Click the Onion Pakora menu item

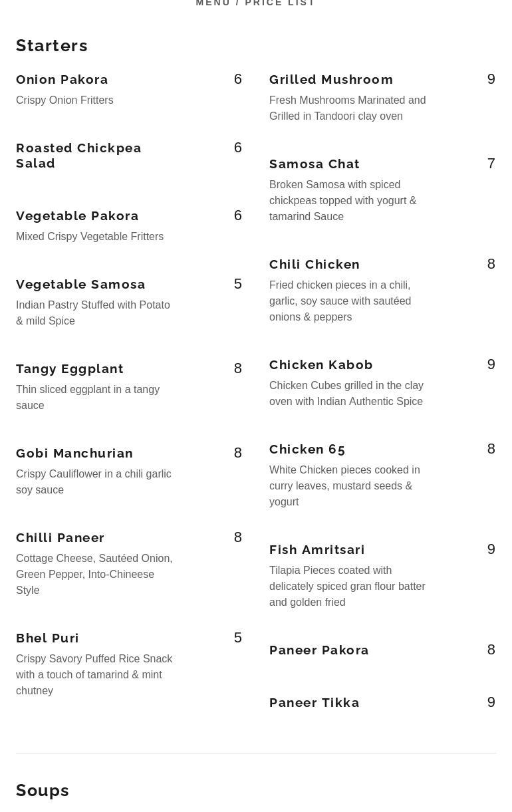point(62,80)
